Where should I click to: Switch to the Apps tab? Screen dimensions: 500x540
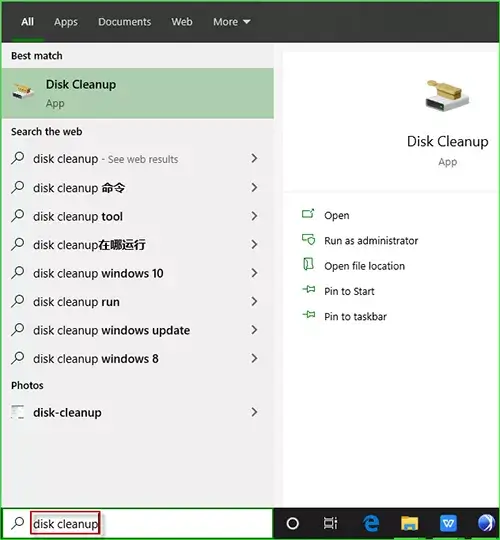65,22
